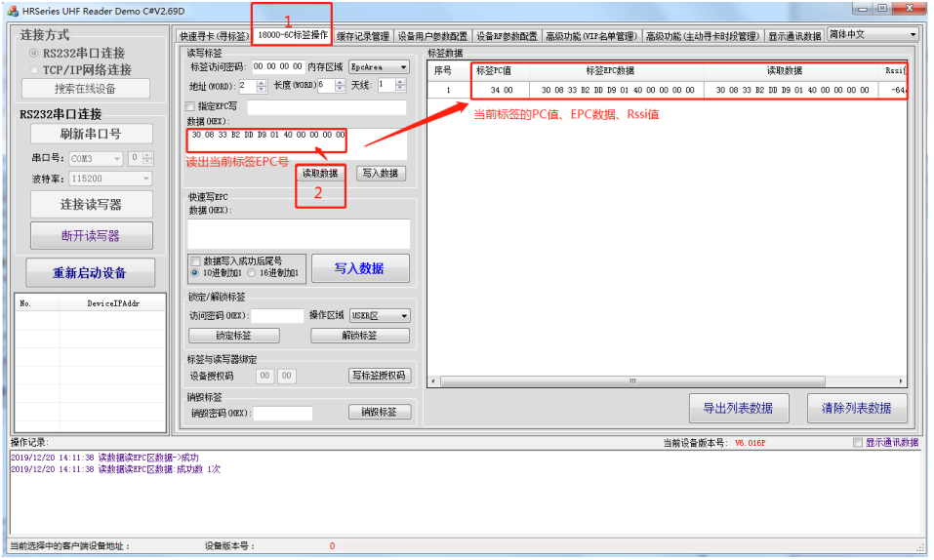This screenshot has height=560, width=934.
Task: Click the 导出列表数据 button
Action: click(739, 408)
